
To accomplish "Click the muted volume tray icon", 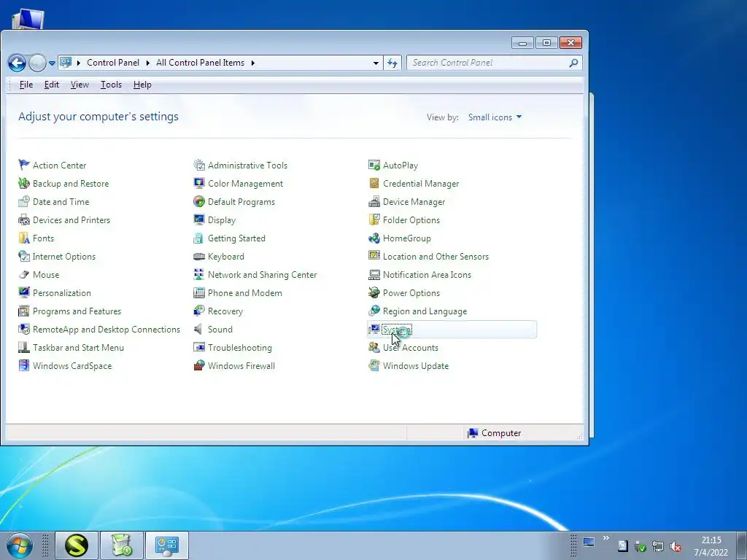I will 675,546.
